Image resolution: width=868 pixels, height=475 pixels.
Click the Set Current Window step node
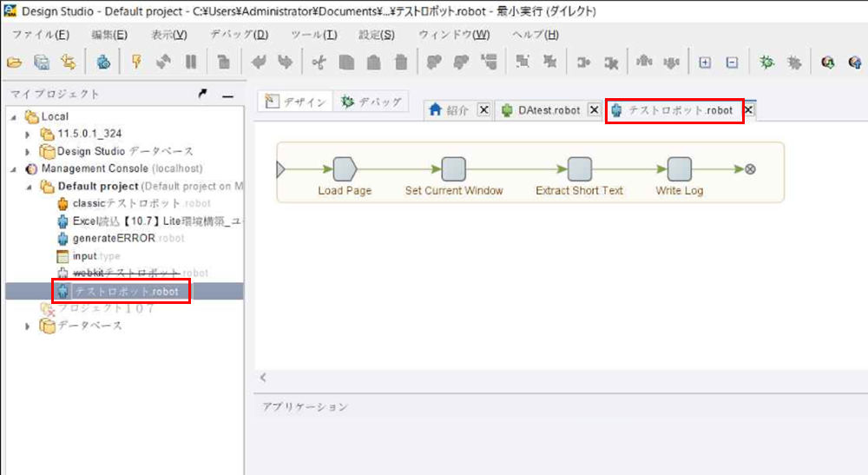(x=453, y=168)
